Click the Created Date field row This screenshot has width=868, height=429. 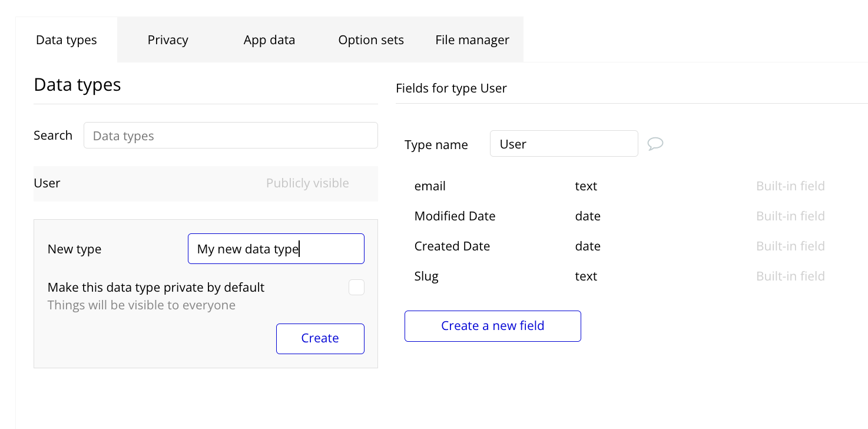point(452,246)
